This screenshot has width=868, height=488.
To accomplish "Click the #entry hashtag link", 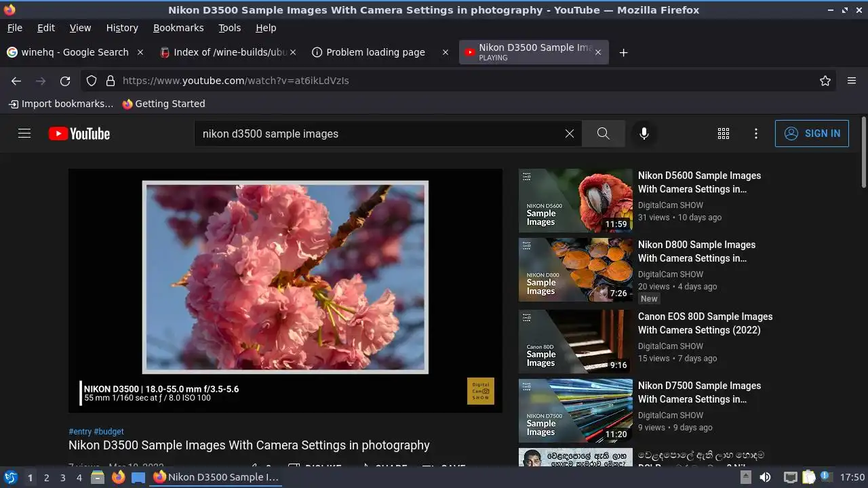I will pyautogui.click(x=80, y=432).
